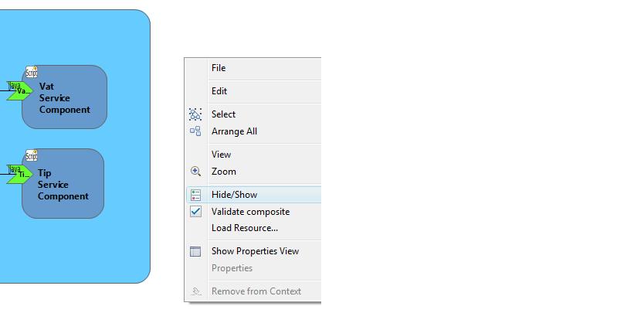
Task: Click the Script icon on Vat Service Component
Action: point(32,72)
